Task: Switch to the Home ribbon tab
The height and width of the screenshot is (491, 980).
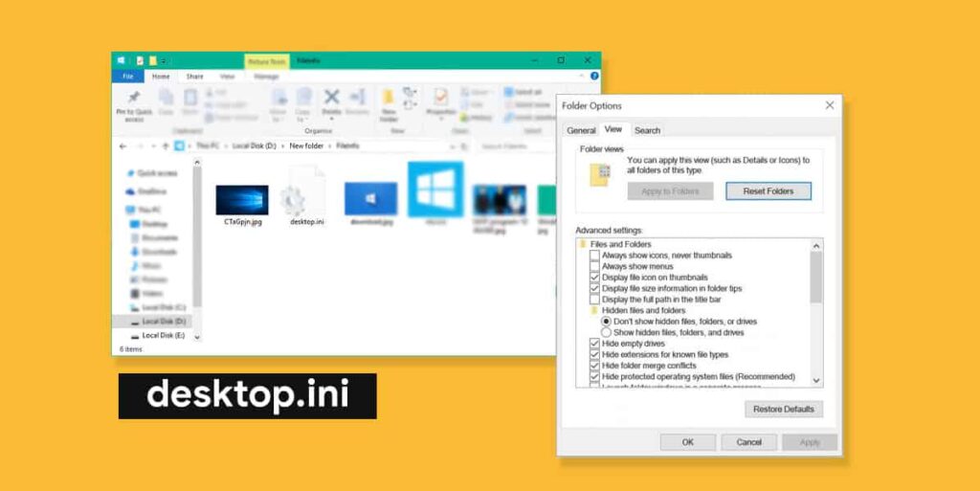Action: (x=161, y=77)
